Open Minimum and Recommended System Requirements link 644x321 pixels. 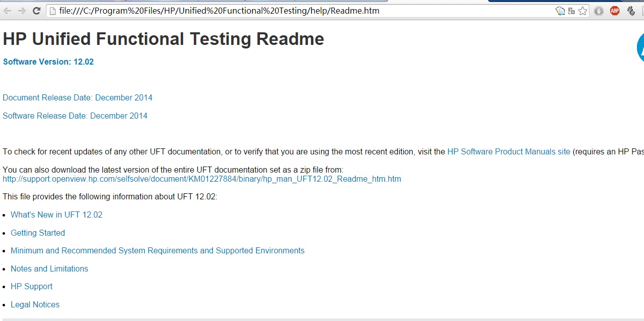pos(157,250)
